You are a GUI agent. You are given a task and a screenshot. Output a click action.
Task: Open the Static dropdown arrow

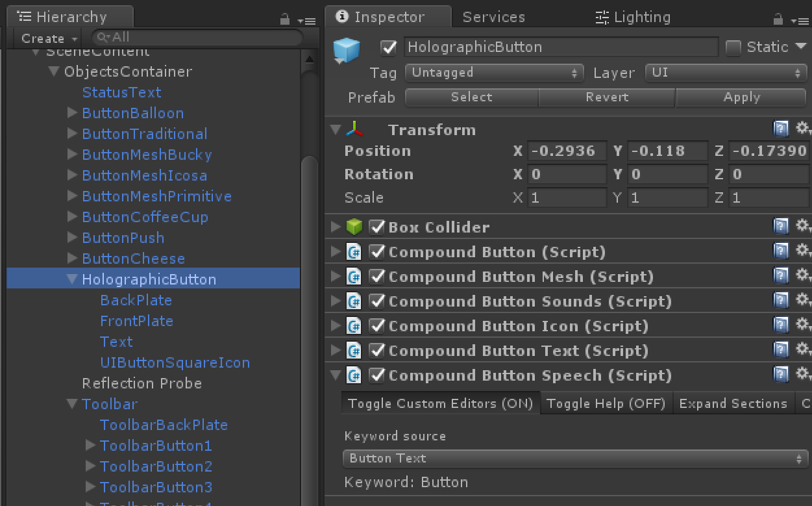(x=800, y=47)
